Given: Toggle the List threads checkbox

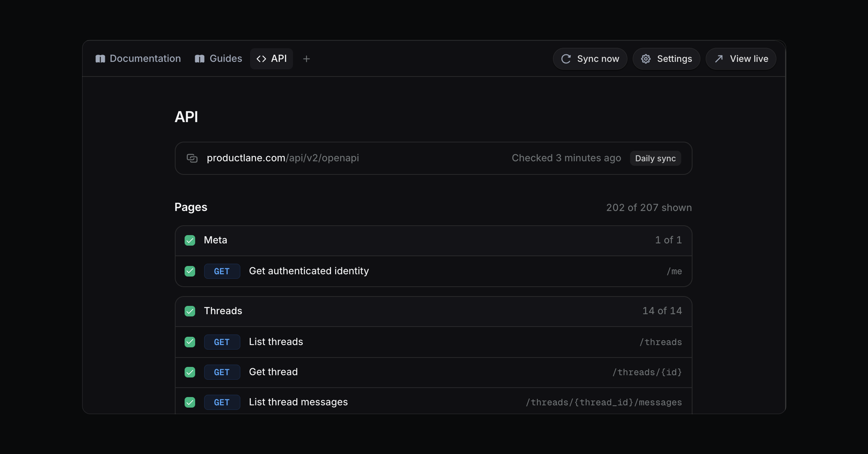Looking at the screenshot, I should (x=190, y=342).
